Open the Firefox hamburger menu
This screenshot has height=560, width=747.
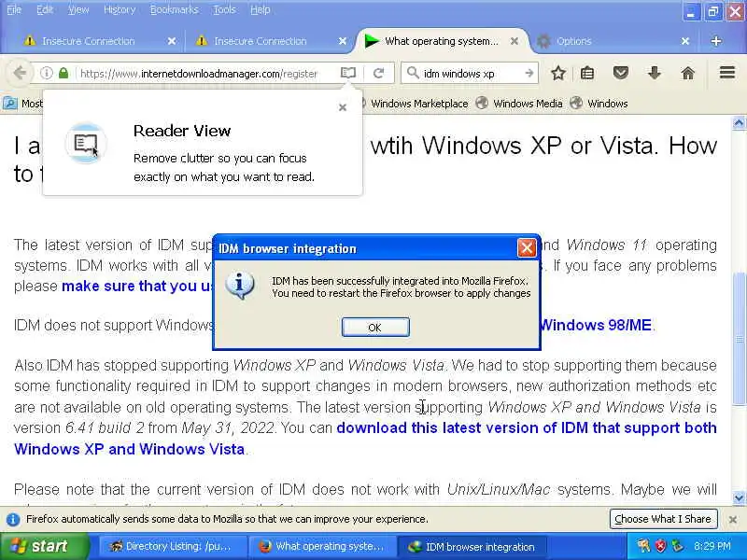[x=727, y=73]
